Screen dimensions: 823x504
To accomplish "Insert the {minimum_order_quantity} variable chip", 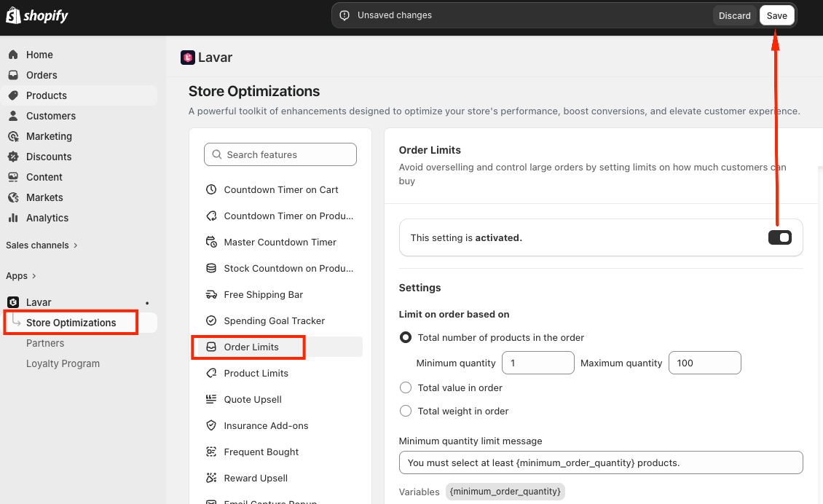I will [505, 492].
